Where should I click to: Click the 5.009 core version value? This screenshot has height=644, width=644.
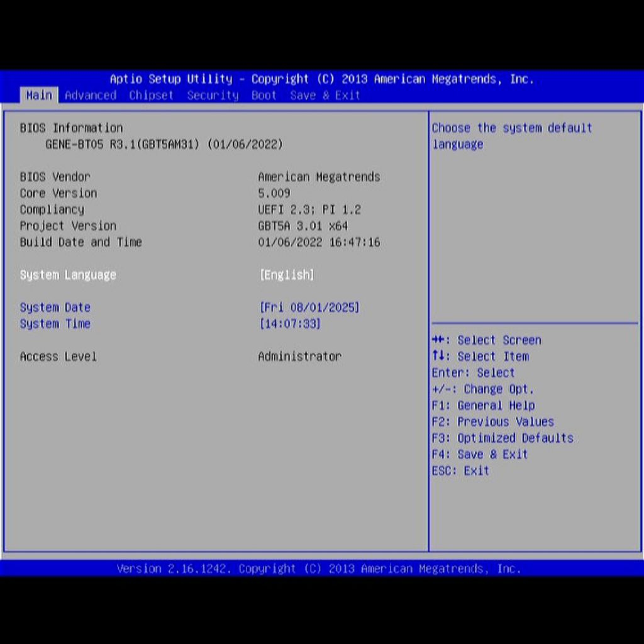point(274,193)
